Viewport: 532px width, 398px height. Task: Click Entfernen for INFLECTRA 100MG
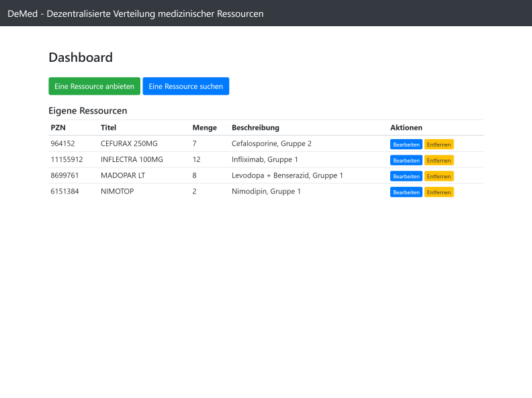[x=439, y=160]
